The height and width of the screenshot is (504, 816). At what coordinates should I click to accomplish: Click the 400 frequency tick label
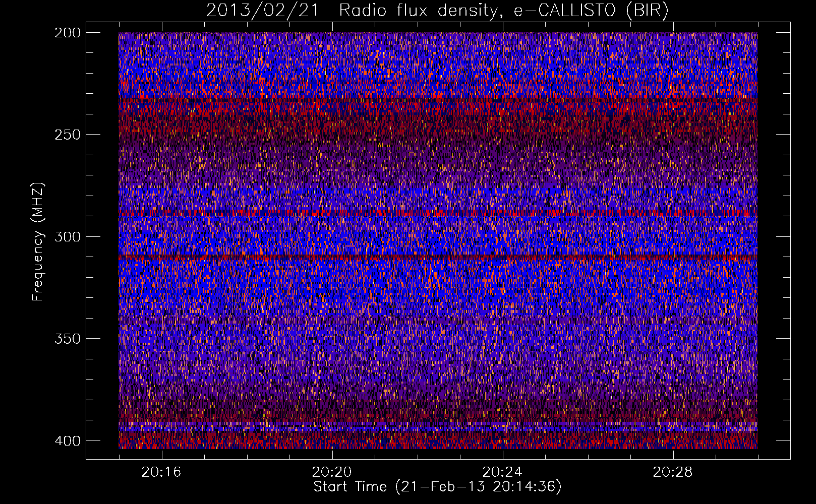(x=67, y=440)
